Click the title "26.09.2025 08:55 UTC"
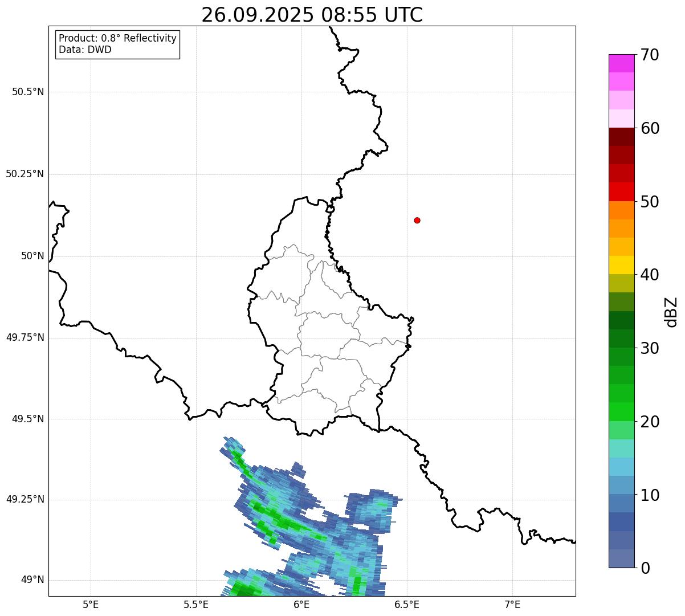Image resolution: width=685 pixels, height=616 pixels. [312, 14]
